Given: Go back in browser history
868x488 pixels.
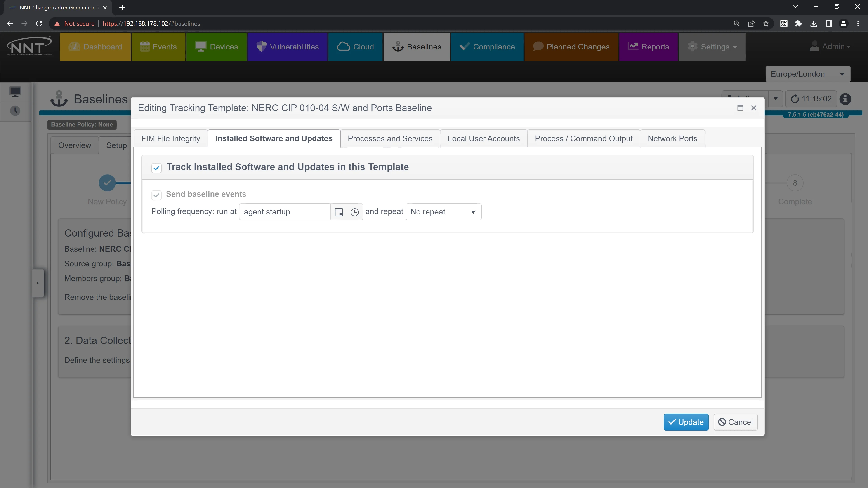Looking at the screenshot, I should 10,23.
